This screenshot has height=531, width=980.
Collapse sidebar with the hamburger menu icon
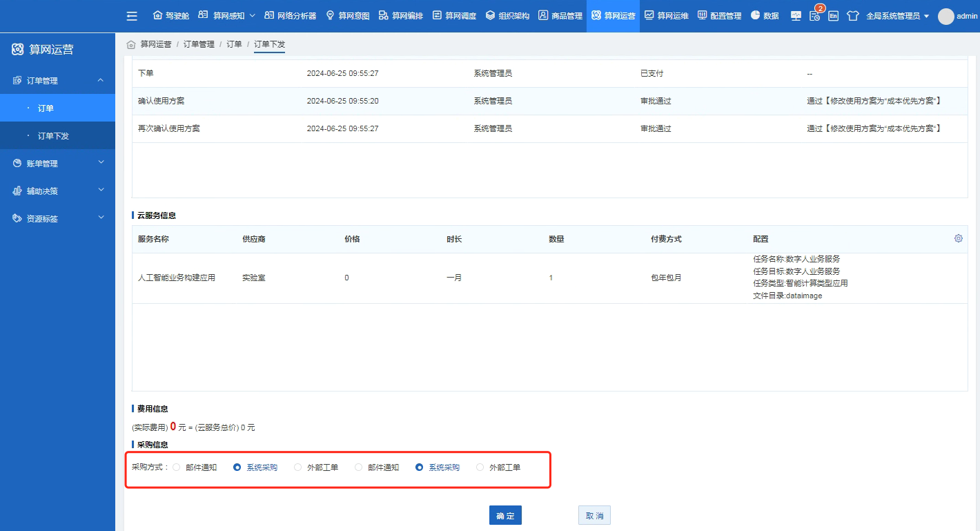coord(132,16)
